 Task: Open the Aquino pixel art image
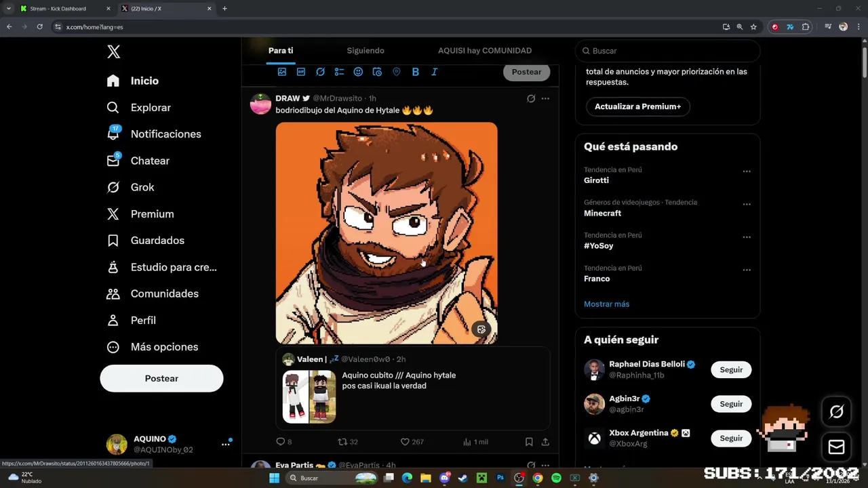click(387, 233)
